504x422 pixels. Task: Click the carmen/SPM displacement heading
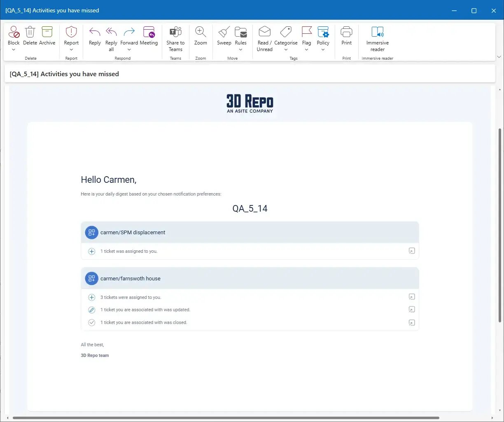click(x=133, y=232)
